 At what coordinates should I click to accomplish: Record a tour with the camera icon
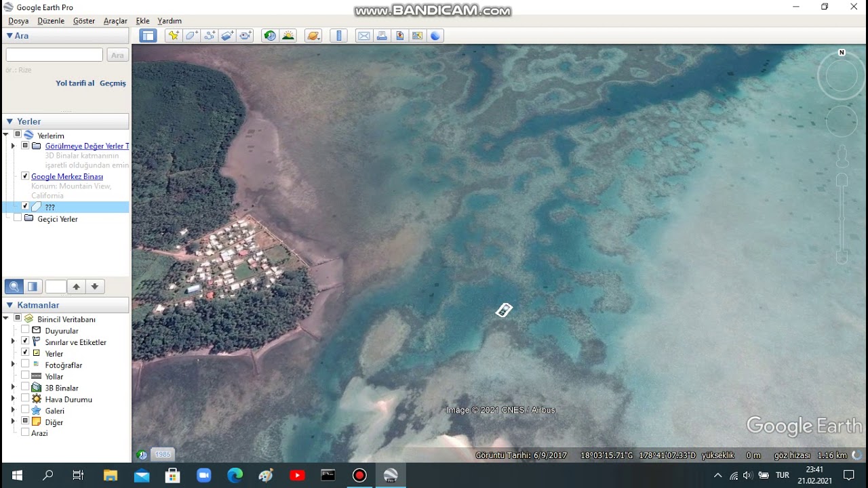(x=245, y=36)
